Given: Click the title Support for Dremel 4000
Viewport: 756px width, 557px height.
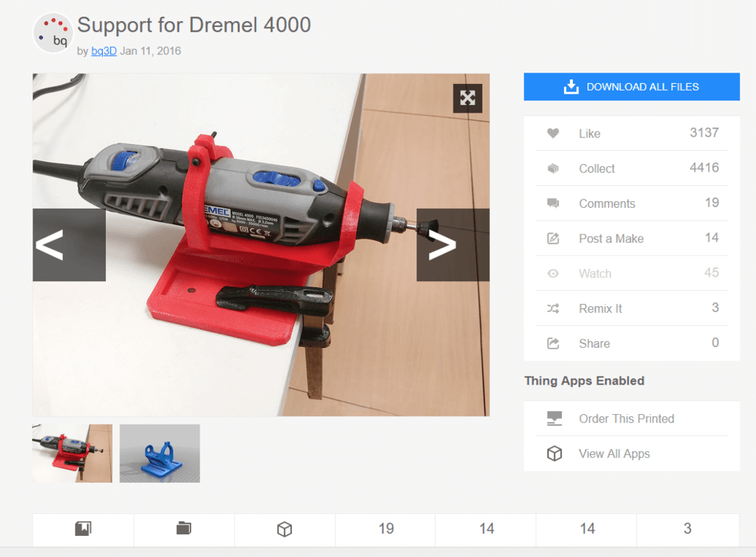Looking at the screenshot, I should click(x=194, y=25).
